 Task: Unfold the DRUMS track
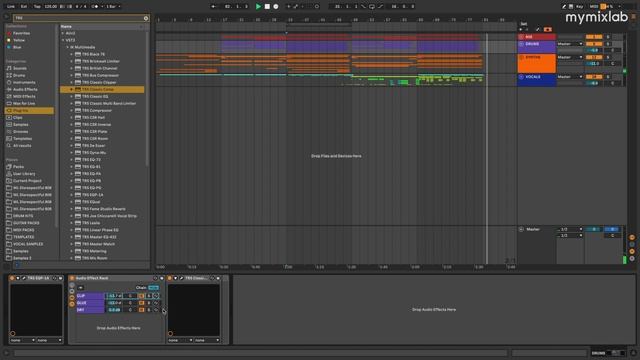pyautogui.click(x=521, y=44)
